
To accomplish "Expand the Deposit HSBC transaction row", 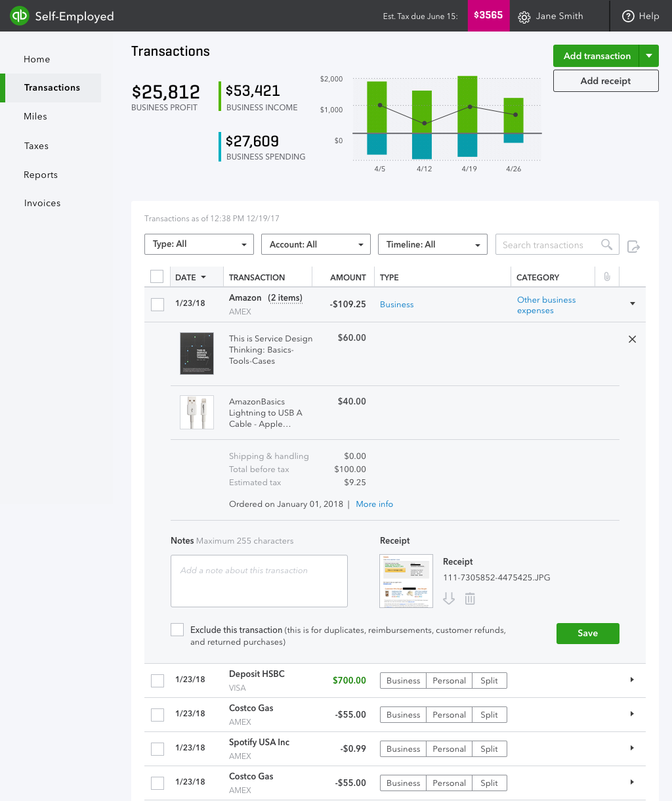I will click(632, 680).
